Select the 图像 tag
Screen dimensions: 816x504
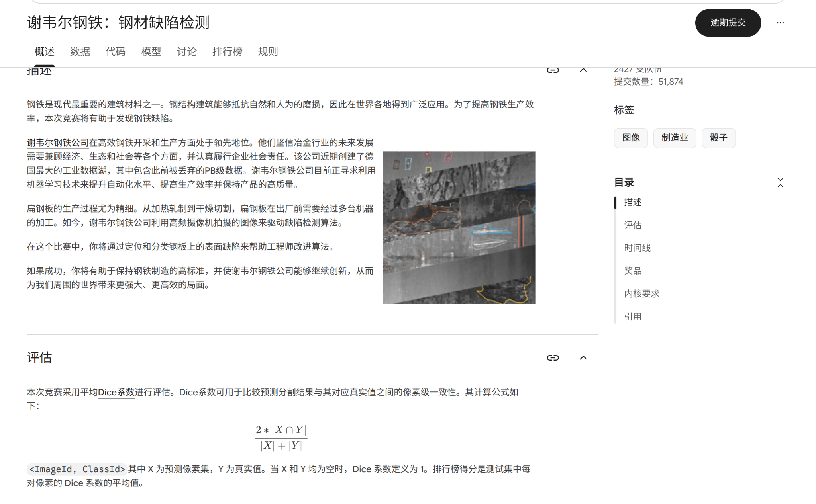(x=631, y=138)
